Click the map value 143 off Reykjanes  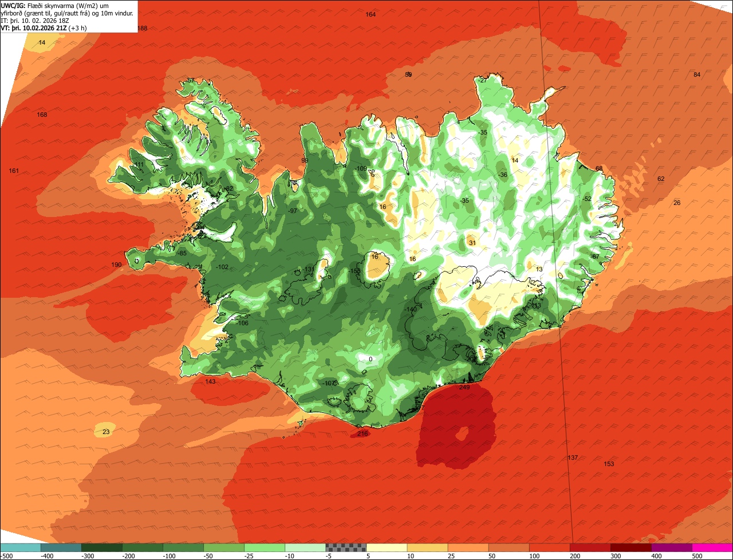tap(210, 381)
